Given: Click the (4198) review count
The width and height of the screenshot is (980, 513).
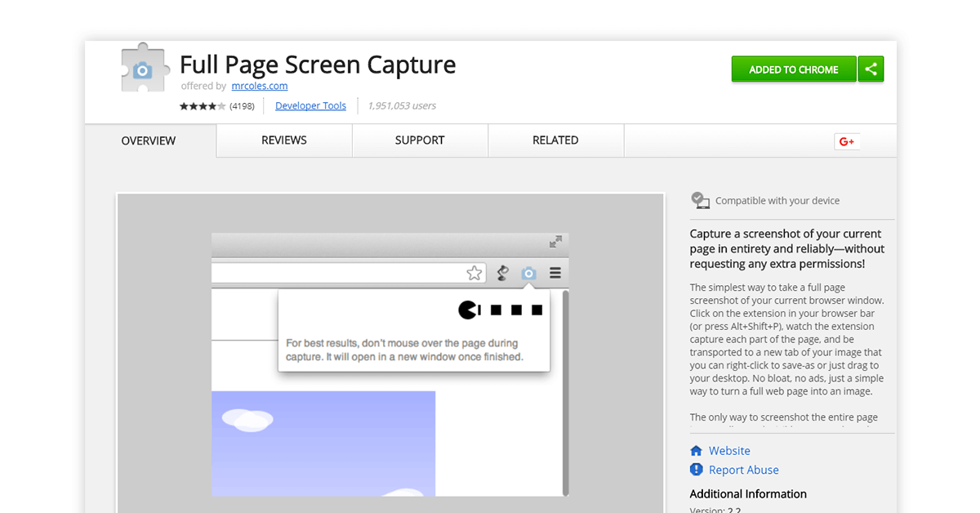Looking at the screenshot, I should 242,106.
